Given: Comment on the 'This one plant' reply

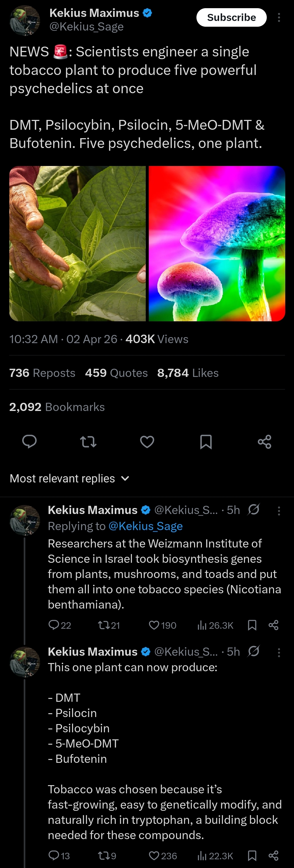Looking at the screenshot, I should [54, 855].
